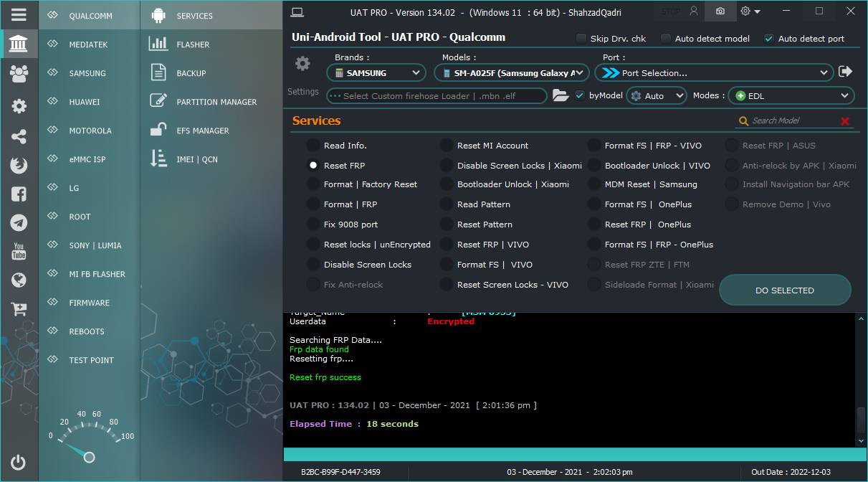
Task: Open the Port Selection dropdown
Action: coord(714,72)
